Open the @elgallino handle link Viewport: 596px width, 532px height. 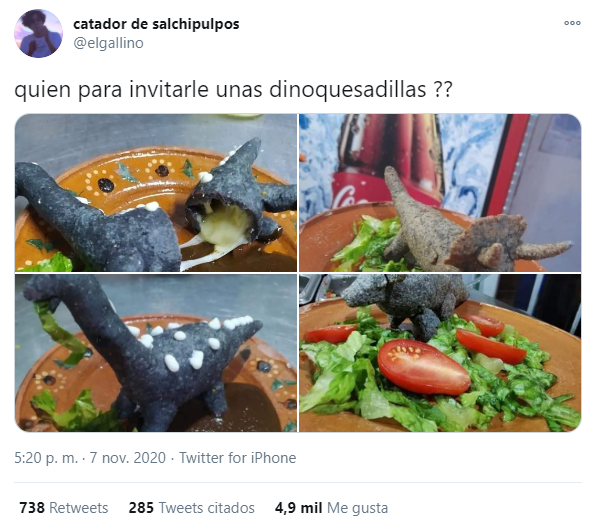click(x=108, y=43)
